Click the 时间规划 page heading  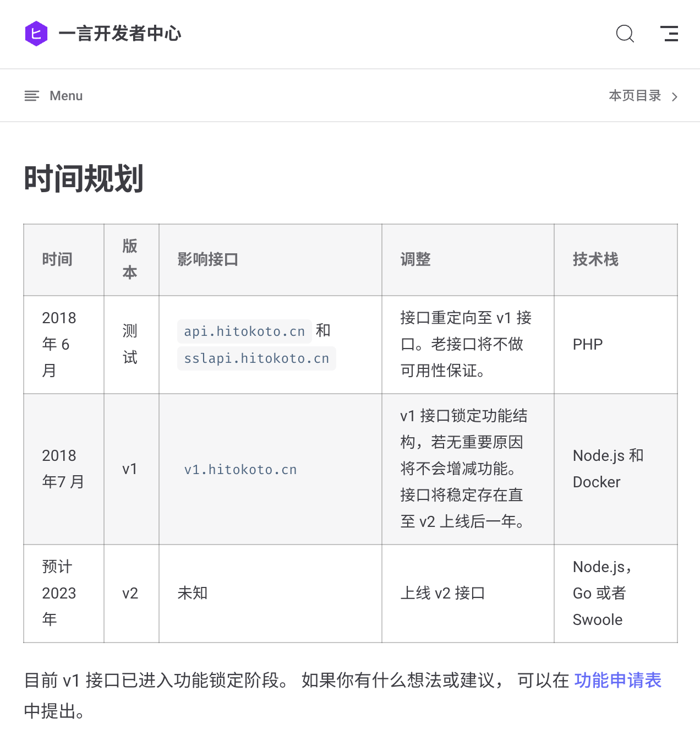point(83,178)
